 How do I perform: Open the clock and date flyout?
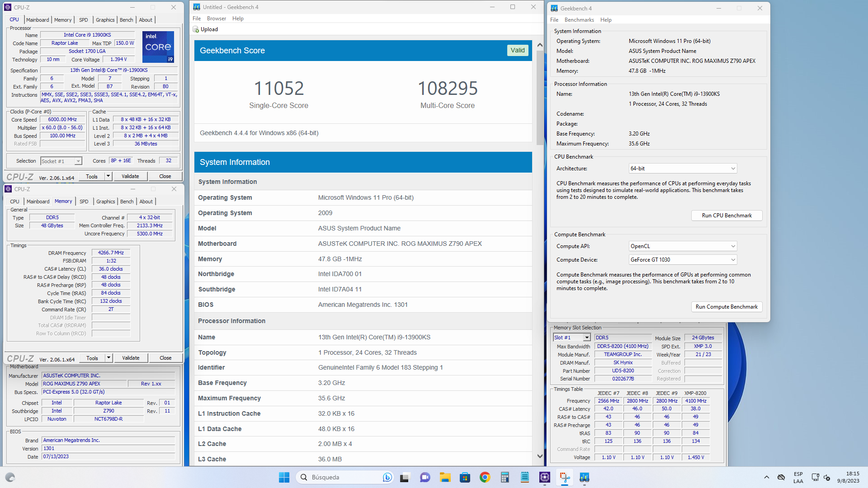pyautogui.click(x=848, y=477)
